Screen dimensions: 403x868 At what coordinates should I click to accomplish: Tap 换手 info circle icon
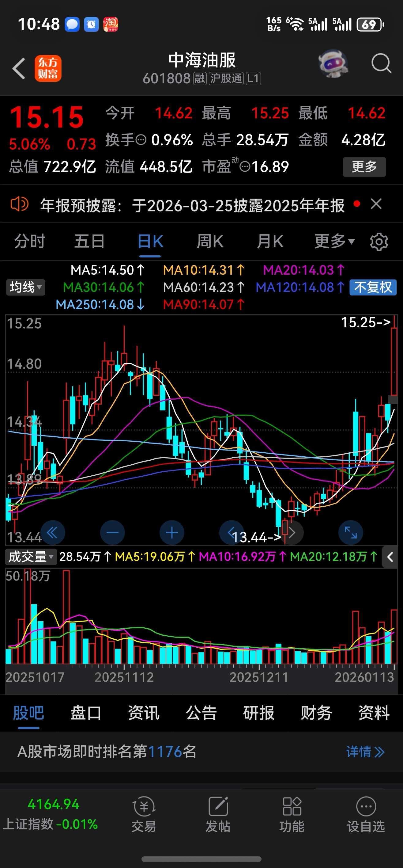coord(141,139)
